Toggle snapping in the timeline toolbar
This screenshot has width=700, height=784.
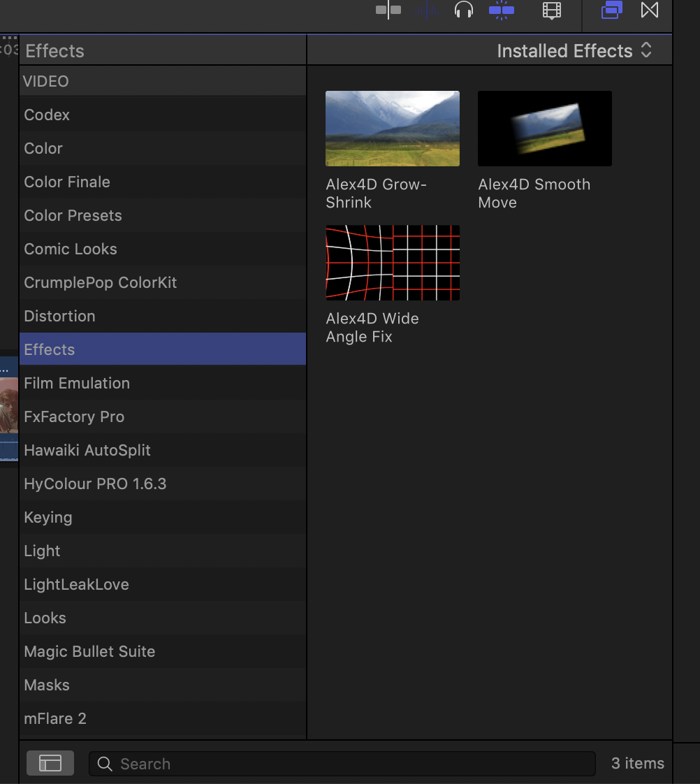pos(502,10)
